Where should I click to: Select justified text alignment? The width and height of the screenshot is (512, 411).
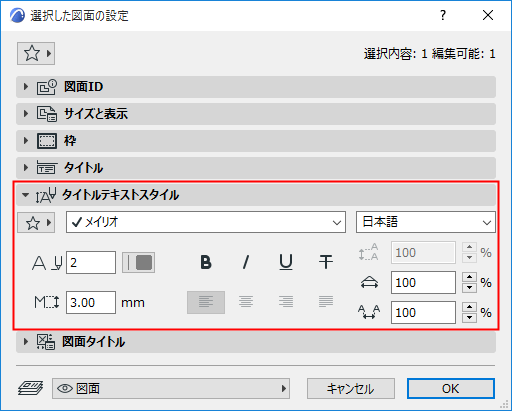pos(326,302)
